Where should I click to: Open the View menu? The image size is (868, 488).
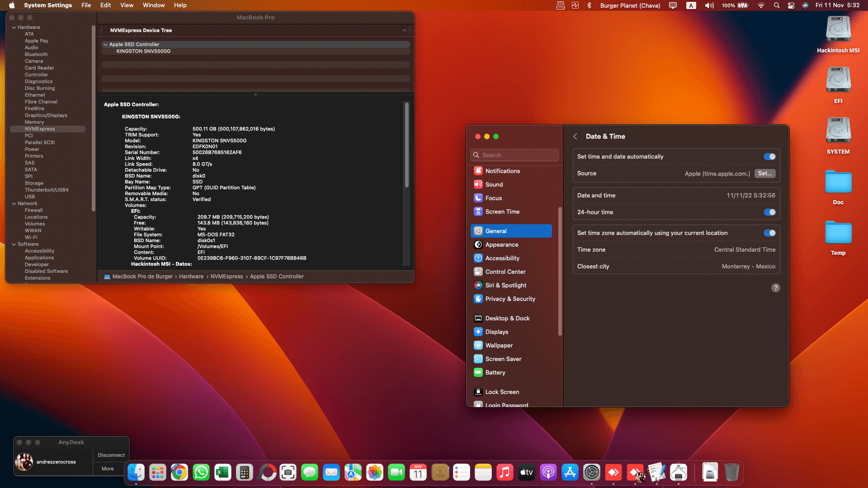coord(127,5)
